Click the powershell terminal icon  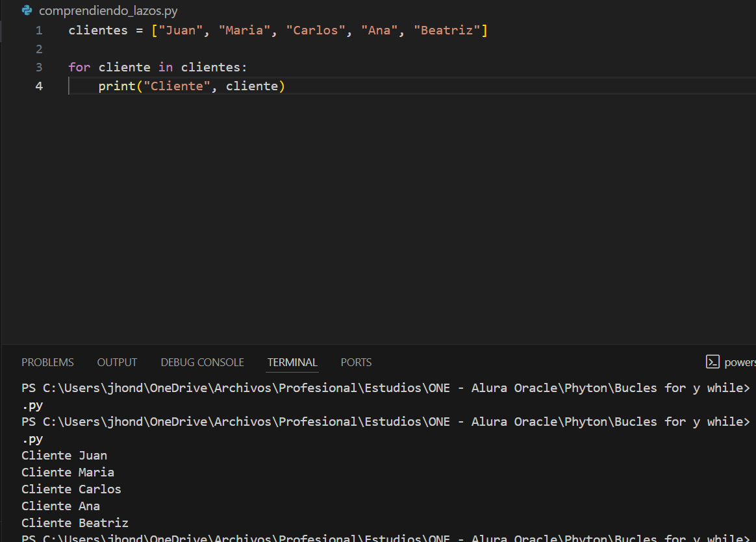point(712,362)
